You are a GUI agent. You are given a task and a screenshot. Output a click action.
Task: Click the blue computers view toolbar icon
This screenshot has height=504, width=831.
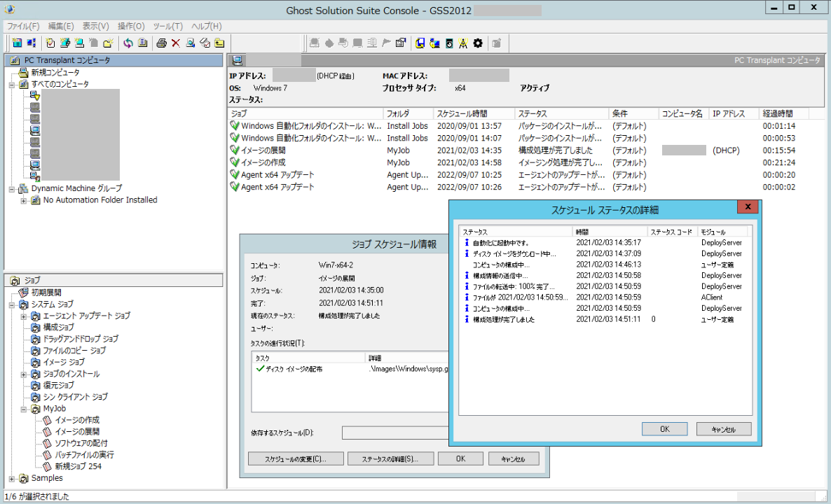32,43
